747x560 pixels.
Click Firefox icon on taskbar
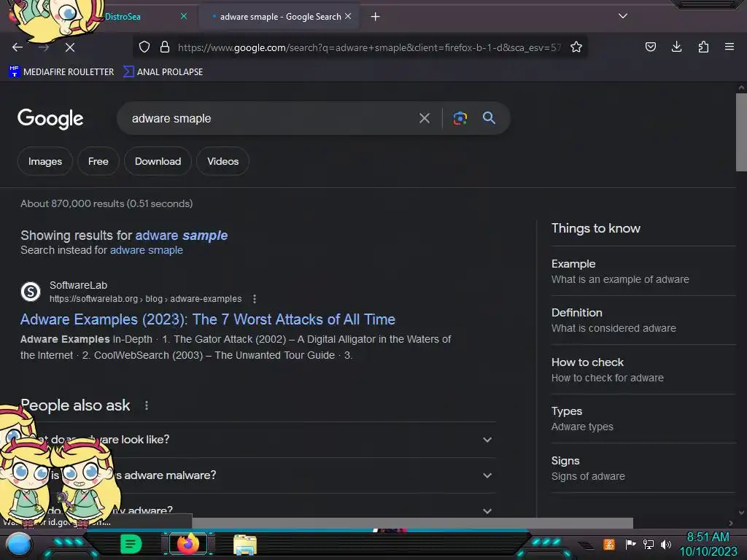pos(187,544)
